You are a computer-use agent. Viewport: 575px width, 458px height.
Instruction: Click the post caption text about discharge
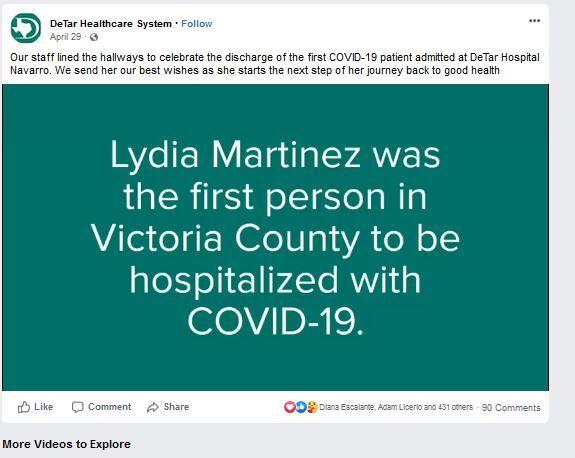pos(275,64)
